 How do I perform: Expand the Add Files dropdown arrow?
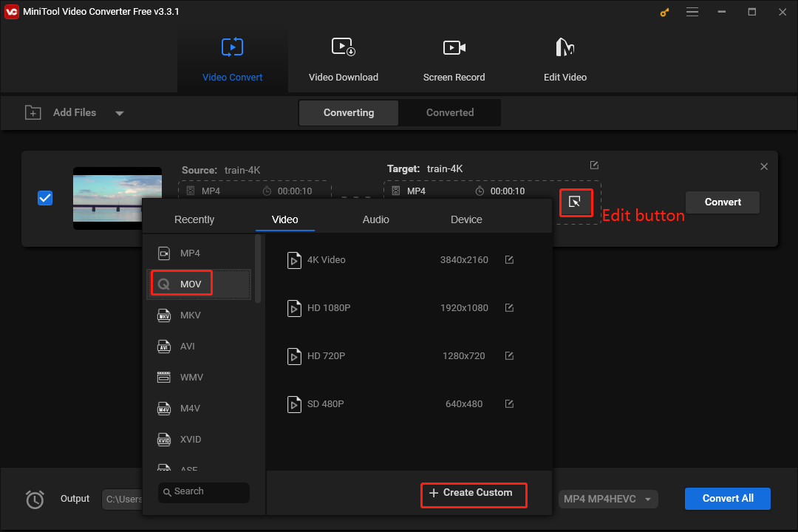click(x=119, y=112)
